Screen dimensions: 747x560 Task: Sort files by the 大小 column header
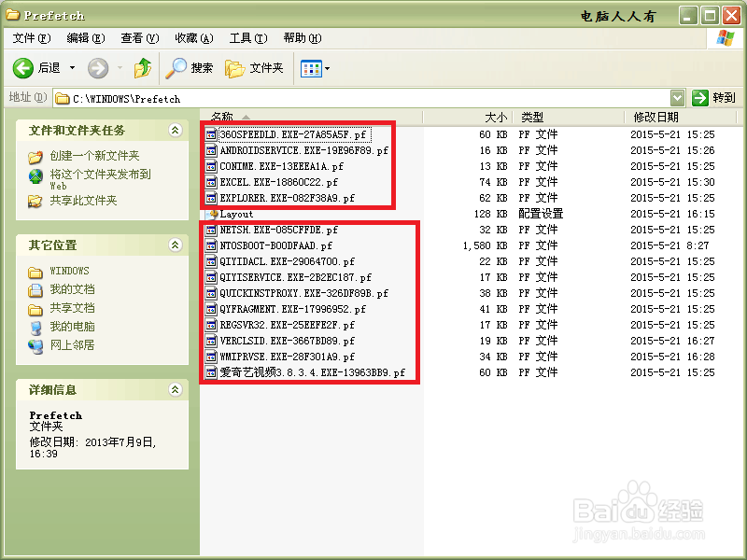pos(495,117)
